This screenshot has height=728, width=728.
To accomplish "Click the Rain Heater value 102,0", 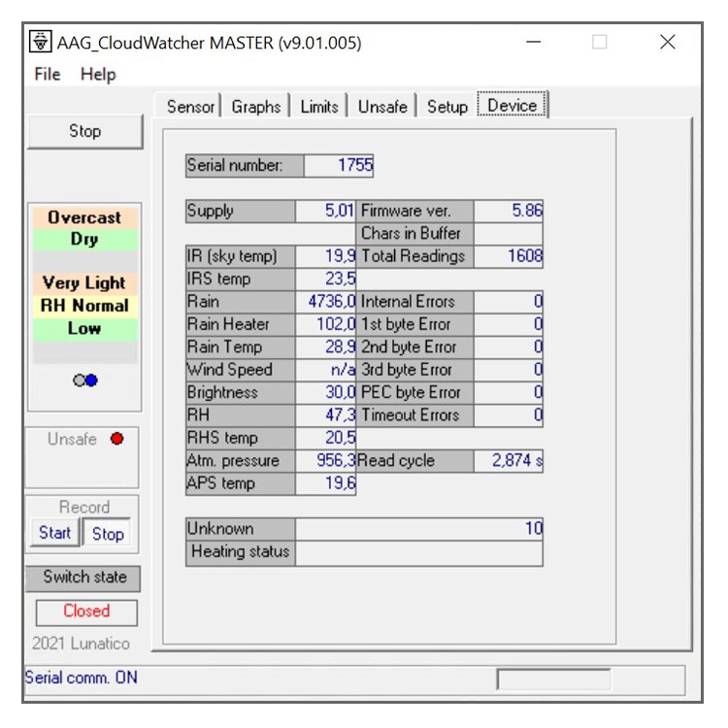I will click(x=325, y=324).
